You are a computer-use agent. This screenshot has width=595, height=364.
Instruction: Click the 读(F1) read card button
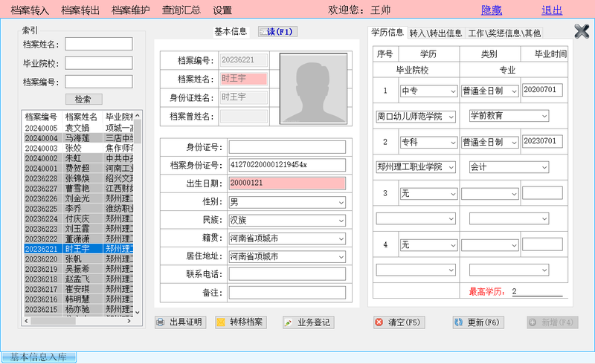click(x=277, y=31)
